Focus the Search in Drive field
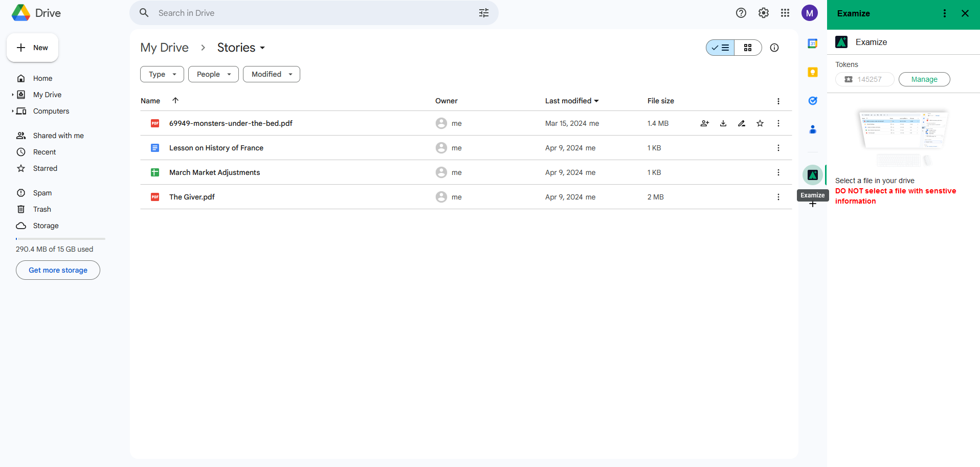980x467 pixels. [x=314, y=13]
